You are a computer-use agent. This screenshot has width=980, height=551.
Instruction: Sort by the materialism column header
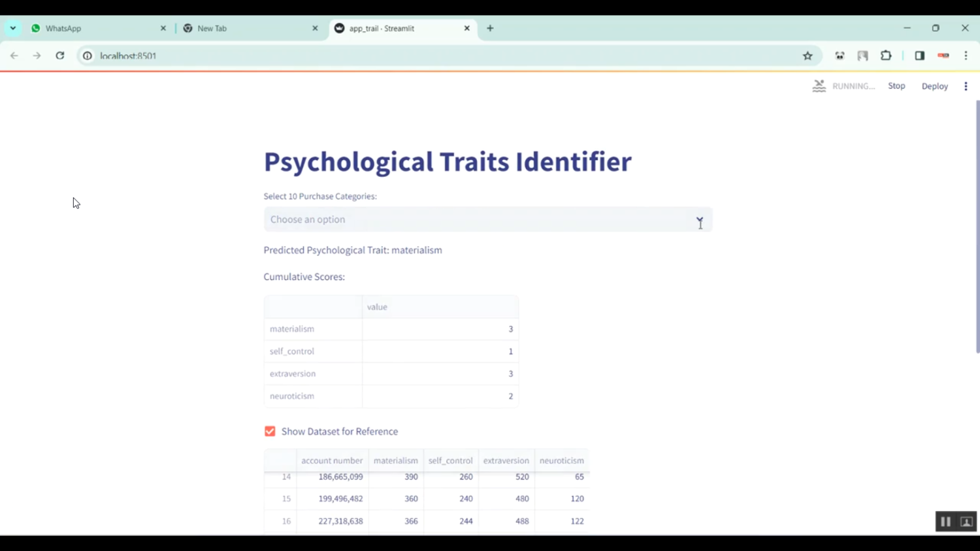point(395,460)
